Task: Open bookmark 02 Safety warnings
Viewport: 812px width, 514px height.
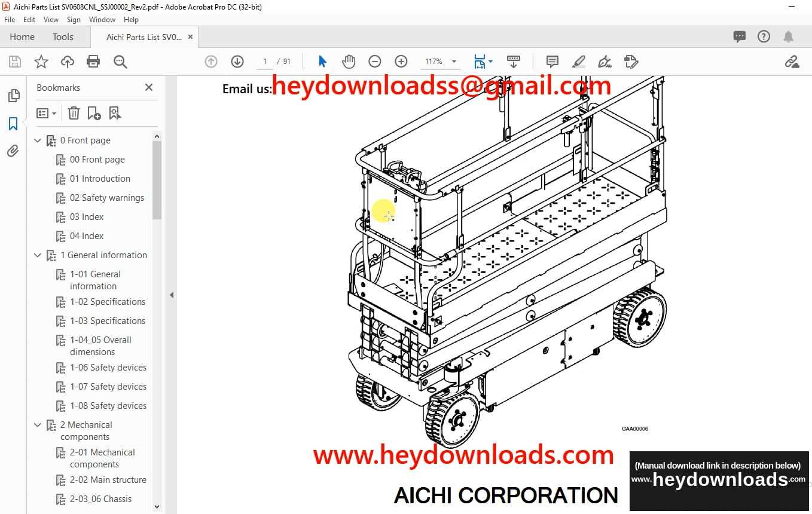Action: point(107,198)
